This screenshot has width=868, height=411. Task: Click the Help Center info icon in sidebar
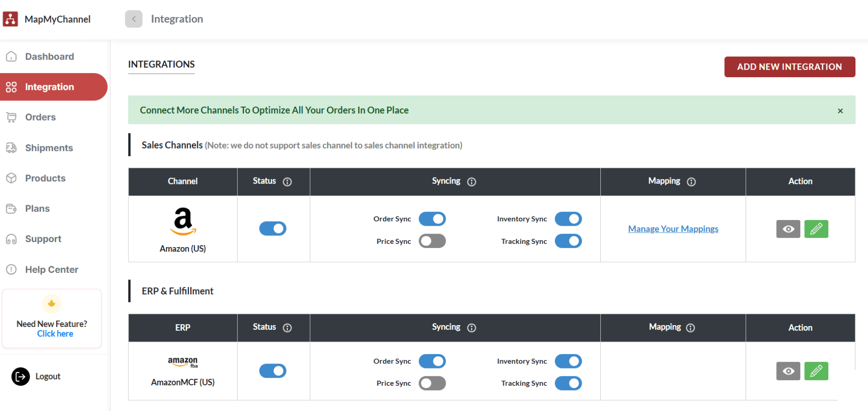click(11, 270)
